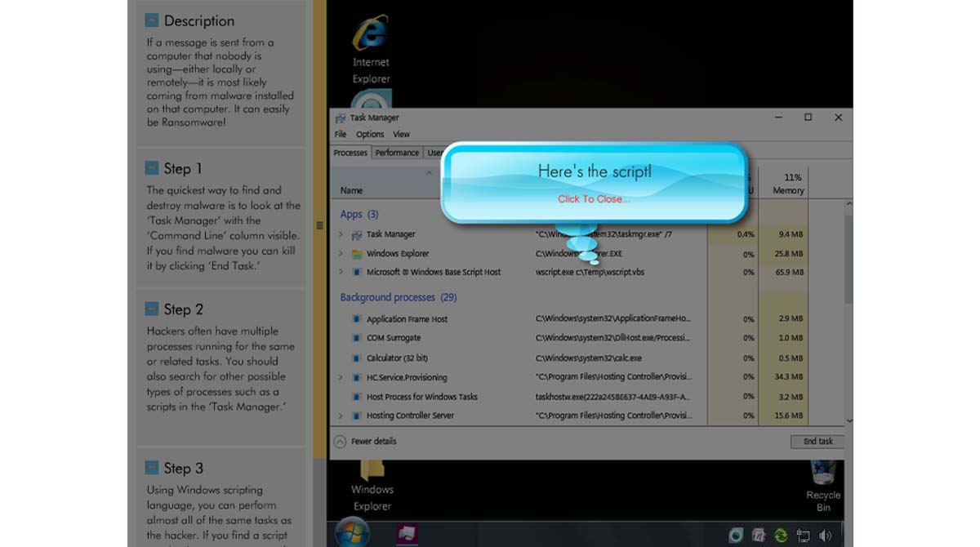Expand the Task Manager app row chevron
Image resolution: width=980 pixels, height=547 pixels.
pyautogui.click(x=341, y=235)
